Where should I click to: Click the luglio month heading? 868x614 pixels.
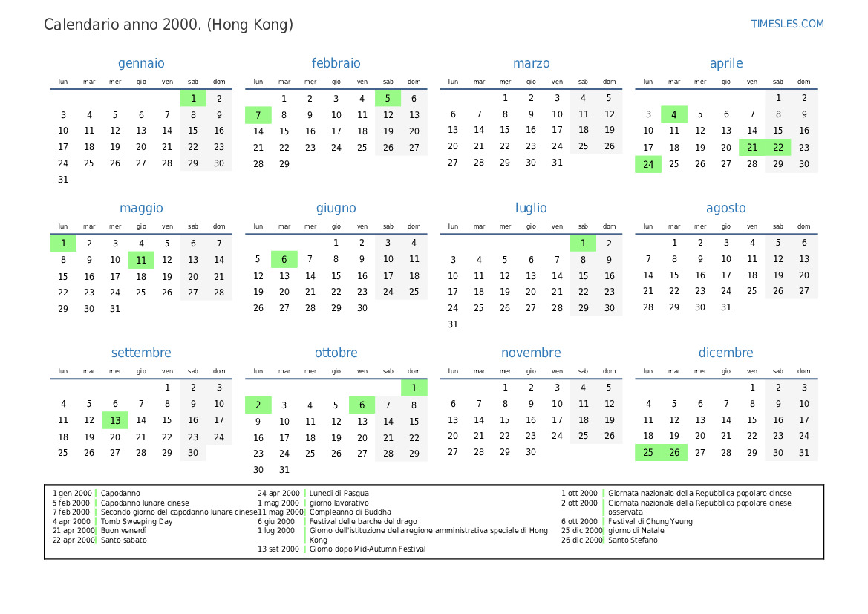tap(531, 208)
